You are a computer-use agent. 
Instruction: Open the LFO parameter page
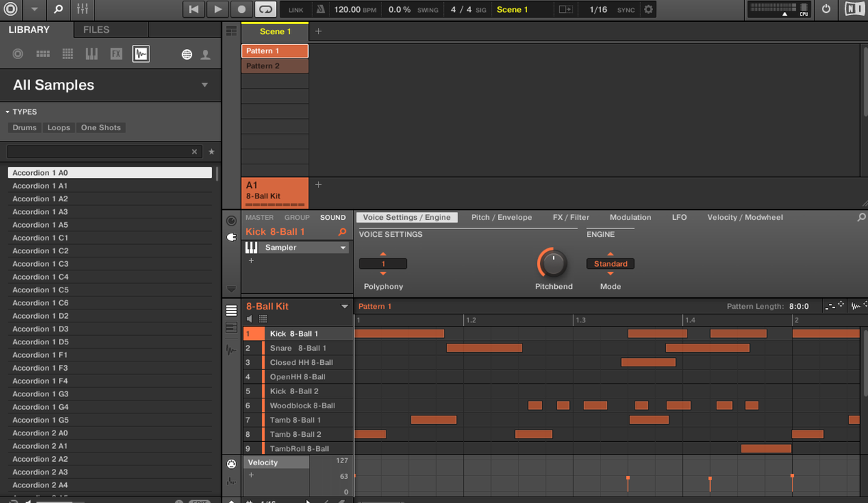[x=679, y=218]
